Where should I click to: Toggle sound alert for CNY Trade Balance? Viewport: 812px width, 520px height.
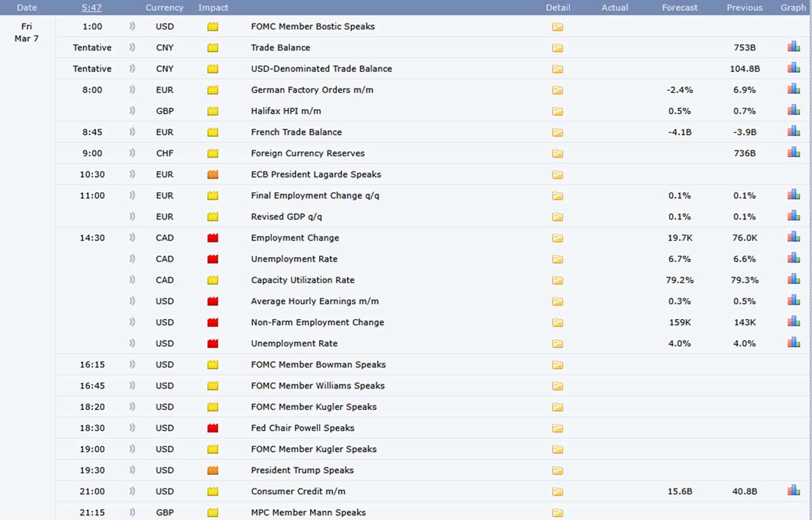tap(133, 48)
